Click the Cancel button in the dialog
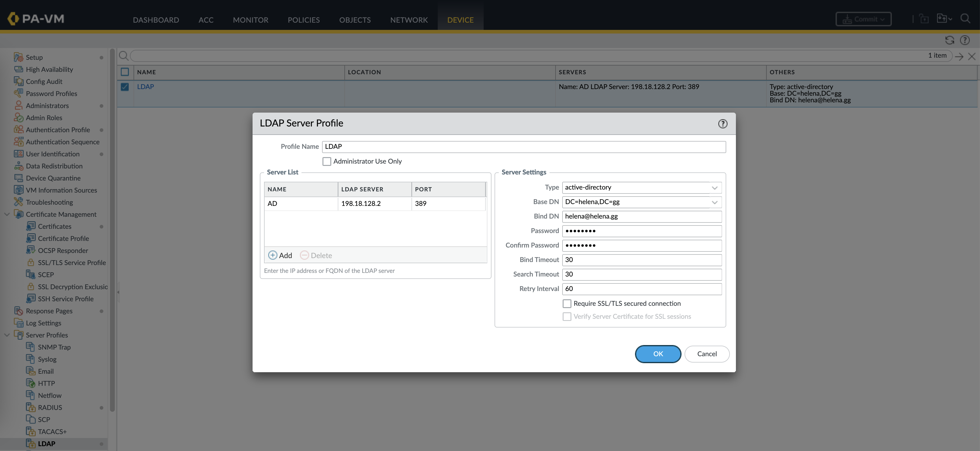Screen dimensions: 980x451 point(707,354)
